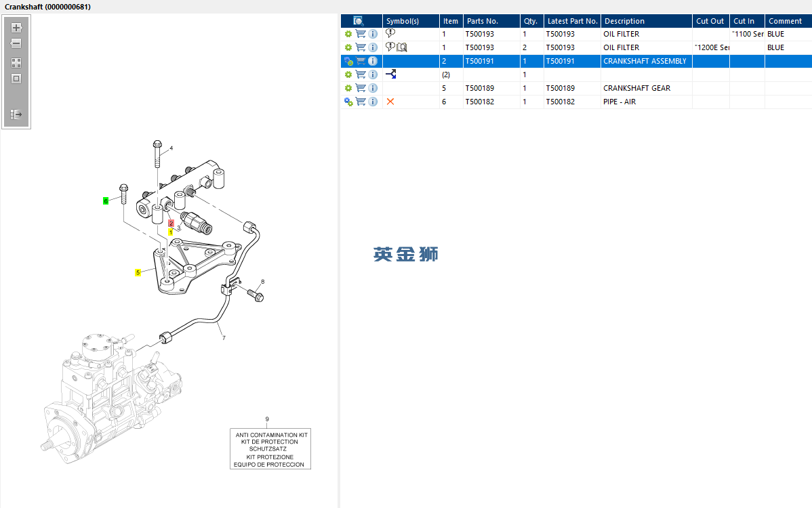Image resolution: width=812 pixels, height=508 pixels.
Task: Click callout 7 on the fuel pipe
Action: click(224, 338)
